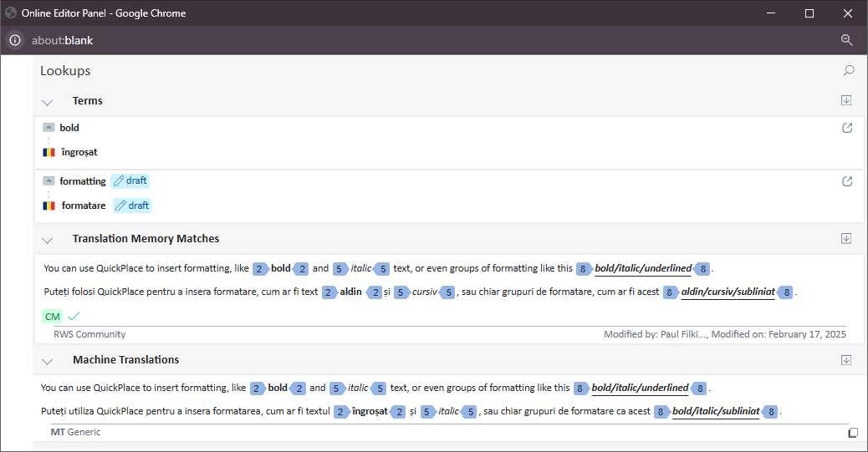This screenshot has height=452, width=868.
Task: Click opening tag 2 before aldin
Action: click(x=329, y=292)
